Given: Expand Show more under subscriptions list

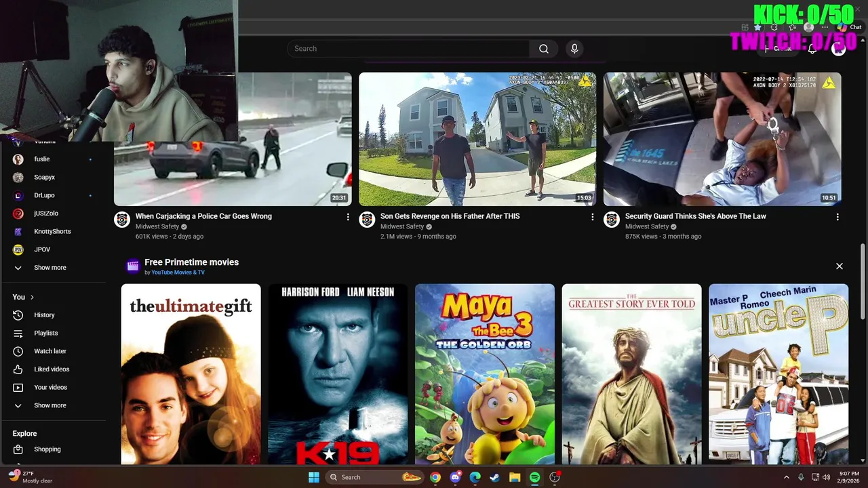Looking at the screenshot, I should (x=50, y=268).
